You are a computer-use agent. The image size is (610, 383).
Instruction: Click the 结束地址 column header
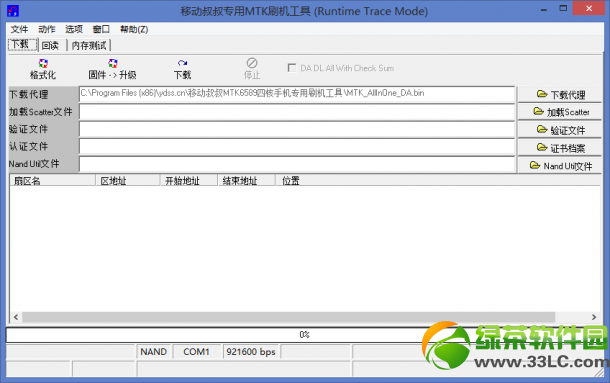pos(247,180)
